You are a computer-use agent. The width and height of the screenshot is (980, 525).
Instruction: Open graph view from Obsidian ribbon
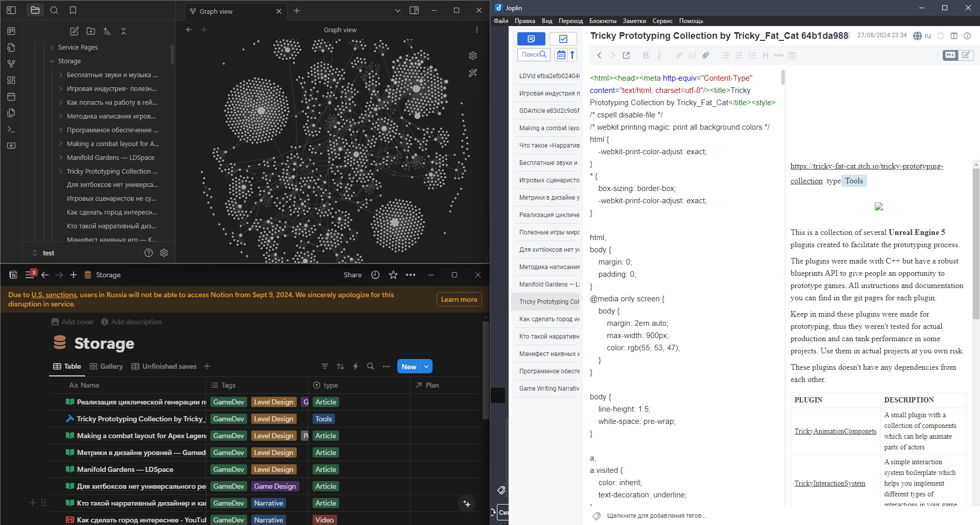coord(11,64)
